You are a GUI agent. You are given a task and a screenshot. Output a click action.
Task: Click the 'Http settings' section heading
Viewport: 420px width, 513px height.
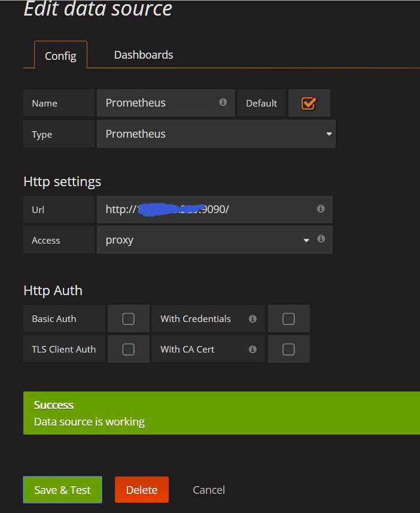tap(62, 181)
